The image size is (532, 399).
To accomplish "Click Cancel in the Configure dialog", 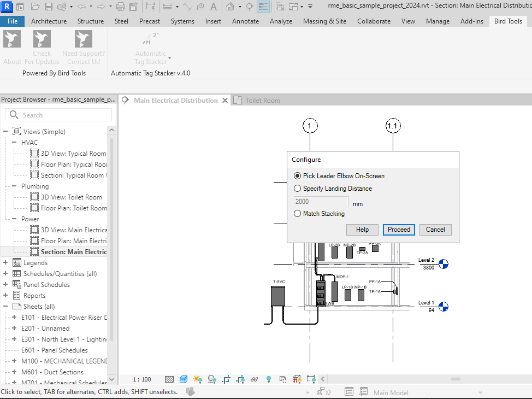I will tap(435, 230).
